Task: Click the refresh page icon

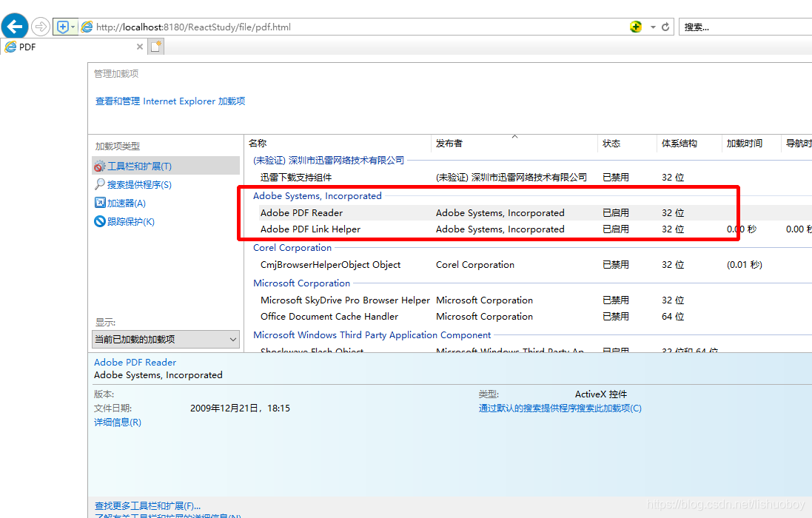Action: tap(665, 27)
